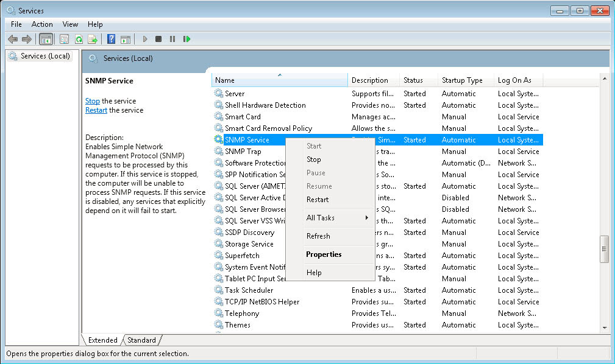The height and width of the screenshot is (364, 615).
Task: Choose Properties from the context menu
Action: coord(324,254)
